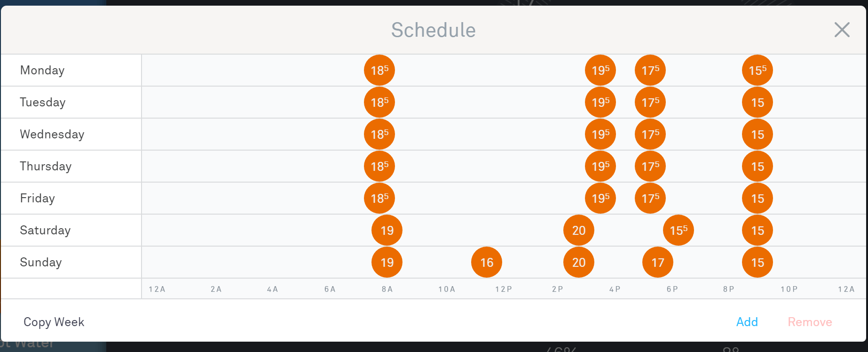Click the Remove link
This screenshot has width=868, height=352.
(x=810, y=322)
